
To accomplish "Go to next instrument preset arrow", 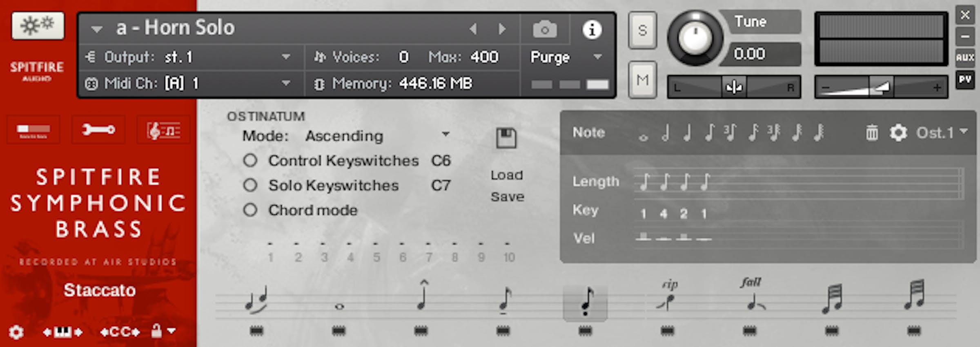I will point(502,29).
